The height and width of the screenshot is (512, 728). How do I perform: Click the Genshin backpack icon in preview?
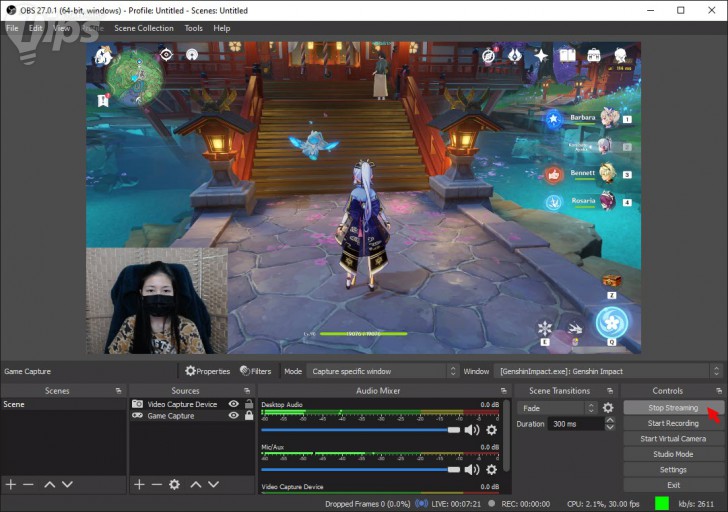tap(594, 55)
